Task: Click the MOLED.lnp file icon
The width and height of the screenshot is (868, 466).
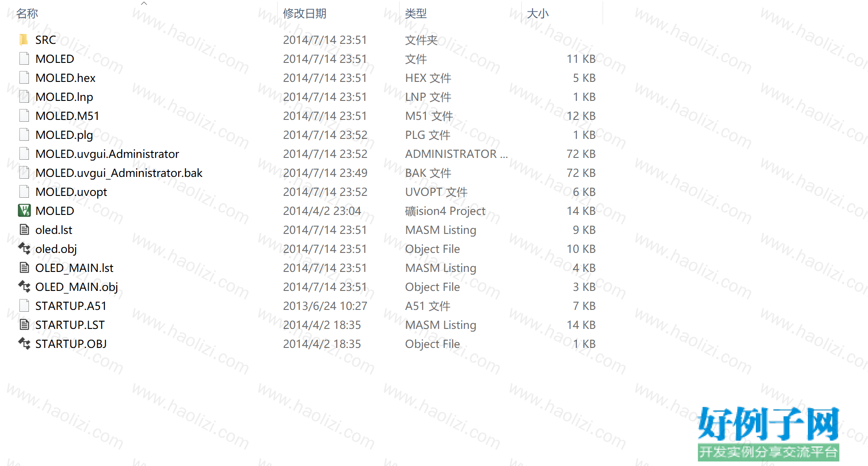Action: coord(24,97)
